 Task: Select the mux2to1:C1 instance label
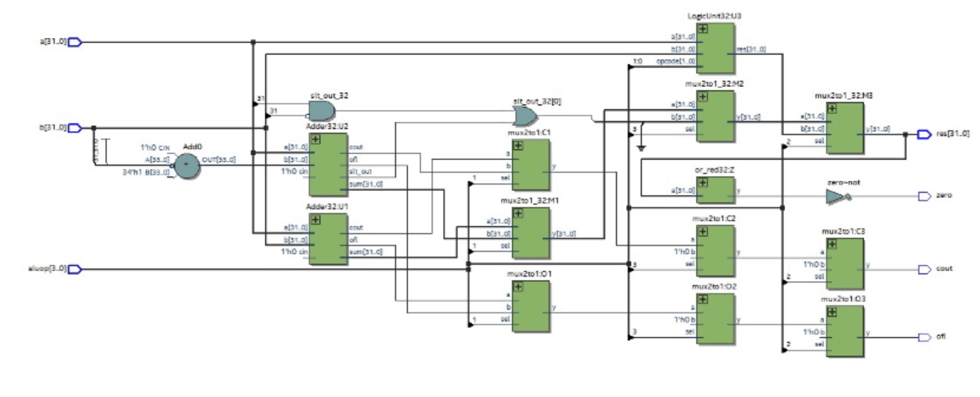pos(529,132)
